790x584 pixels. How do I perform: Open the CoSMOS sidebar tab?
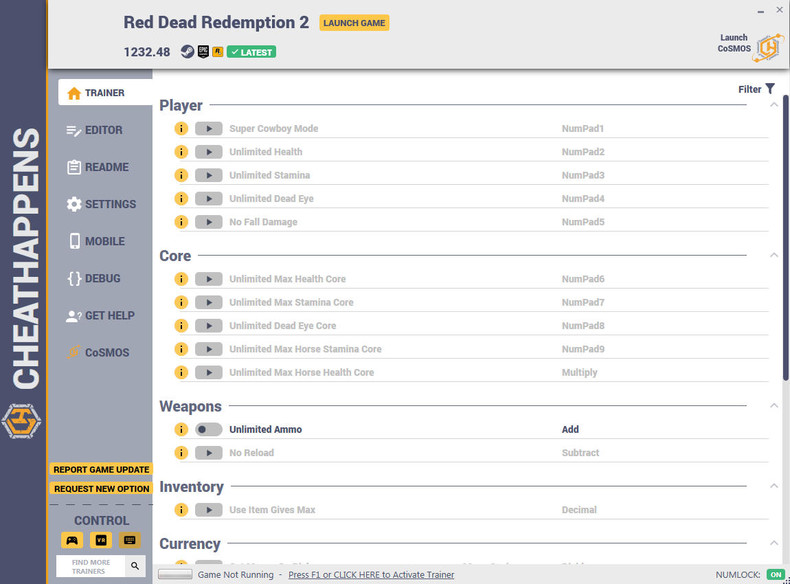pos(98,352)
